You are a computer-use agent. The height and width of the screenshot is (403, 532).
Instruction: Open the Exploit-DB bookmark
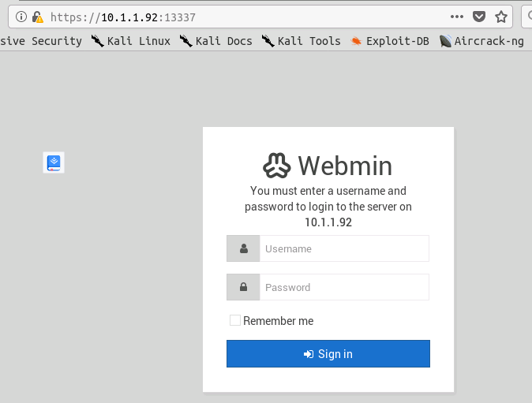click(389, 41)
